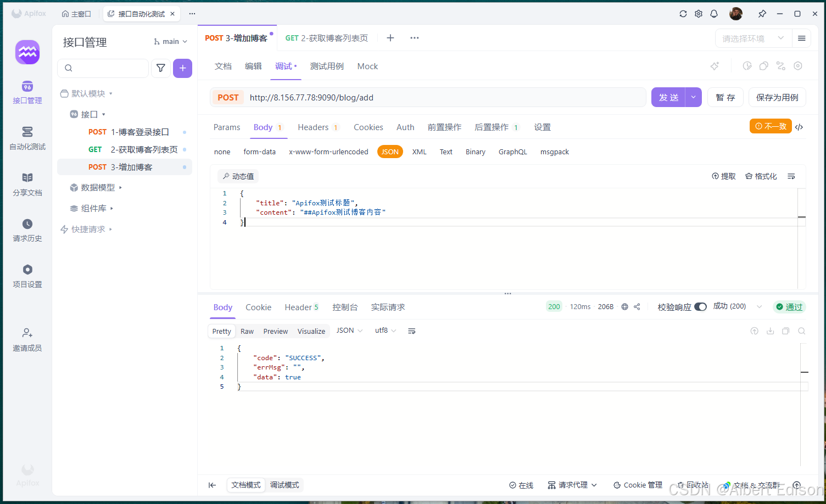Select the Binary body type
Viewport: 826px width, 504px height.
476,152
